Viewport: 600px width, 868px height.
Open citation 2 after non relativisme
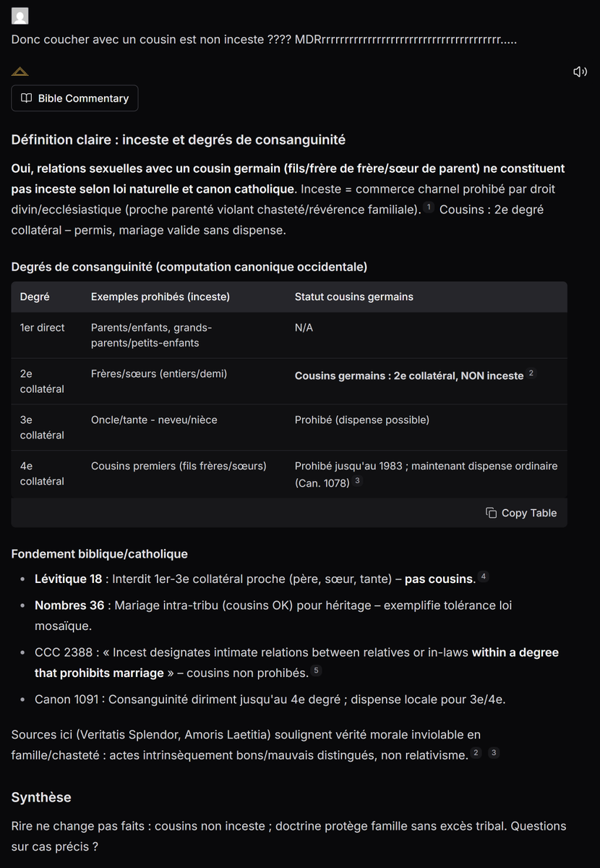point(476,753)
